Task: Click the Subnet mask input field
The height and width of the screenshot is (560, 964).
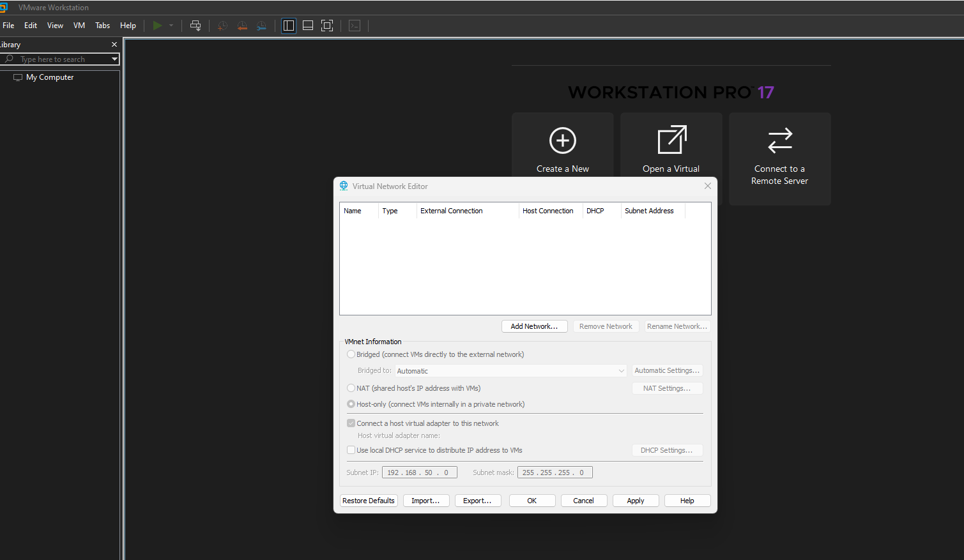Action: tap(555, 473)
